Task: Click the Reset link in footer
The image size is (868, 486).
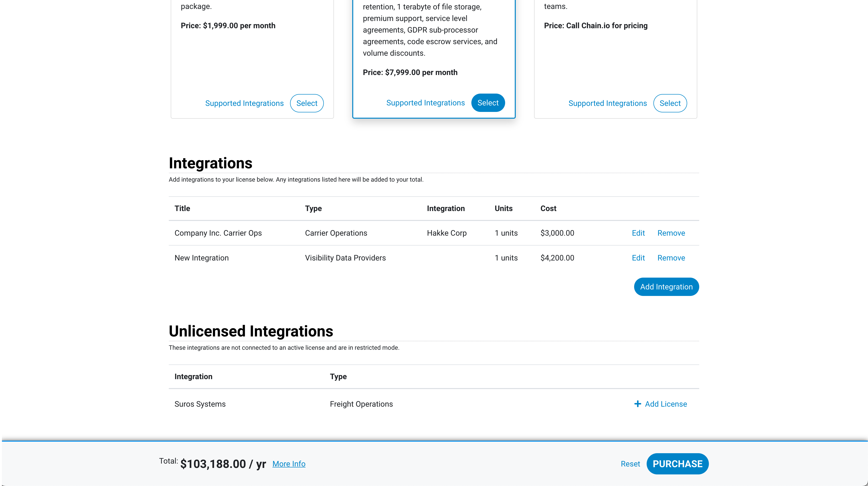Action: pos(630,464)
